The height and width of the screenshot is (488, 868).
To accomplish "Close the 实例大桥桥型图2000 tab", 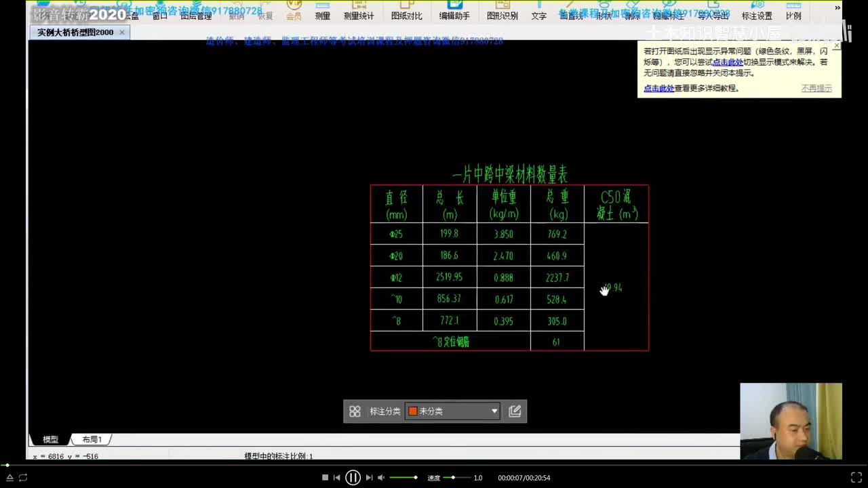I will 122,33.
